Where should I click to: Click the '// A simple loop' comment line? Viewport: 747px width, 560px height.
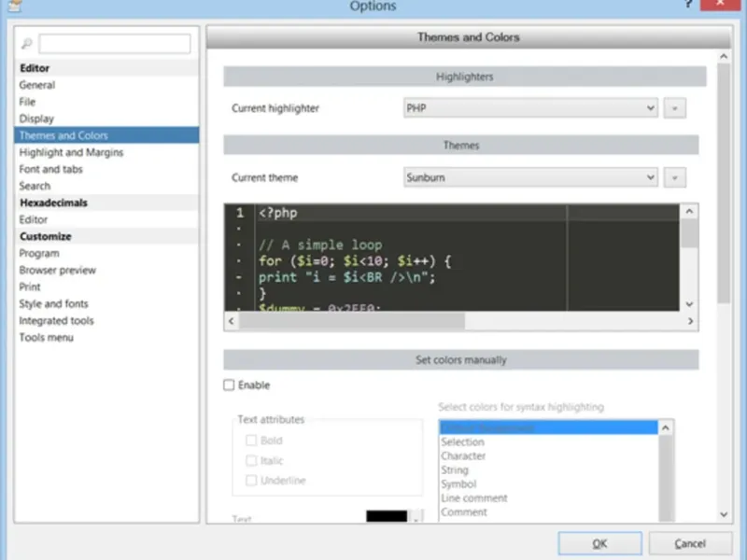[x=320, y=245]
